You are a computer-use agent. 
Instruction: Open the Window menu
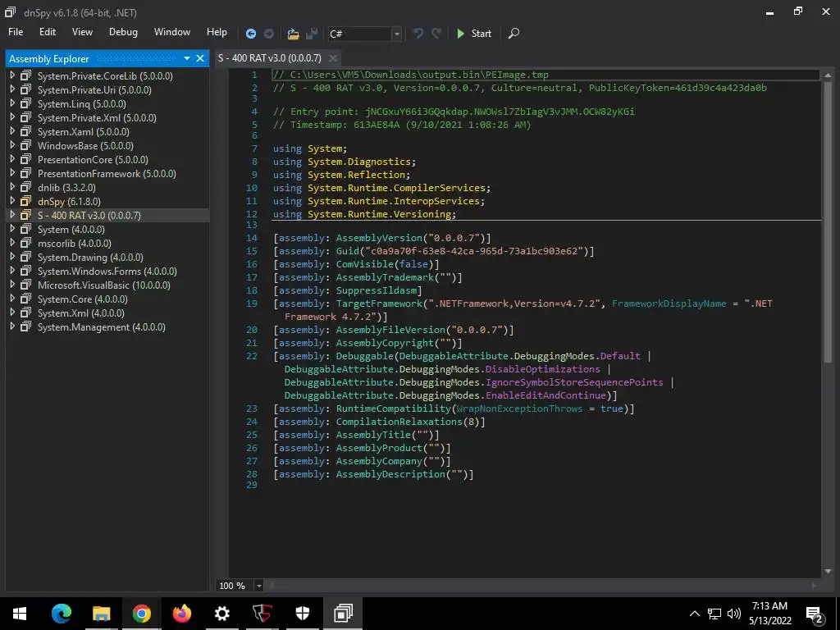(x=172, y=32)
